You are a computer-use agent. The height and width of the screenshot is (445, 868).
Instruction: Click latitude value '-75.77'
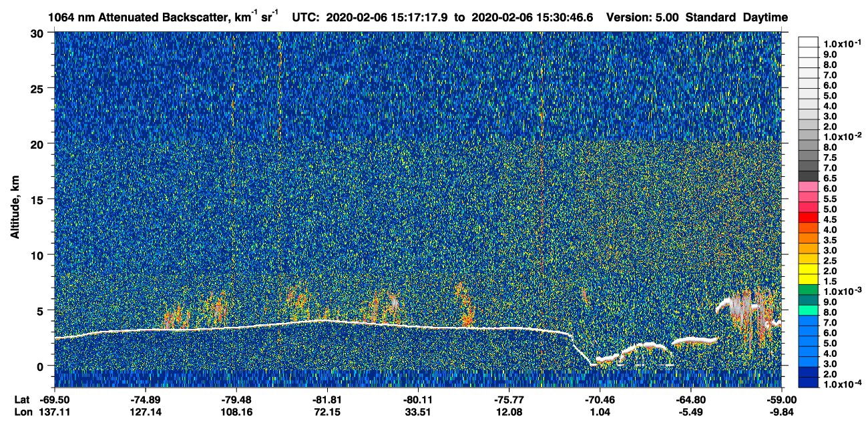(509, 399)
